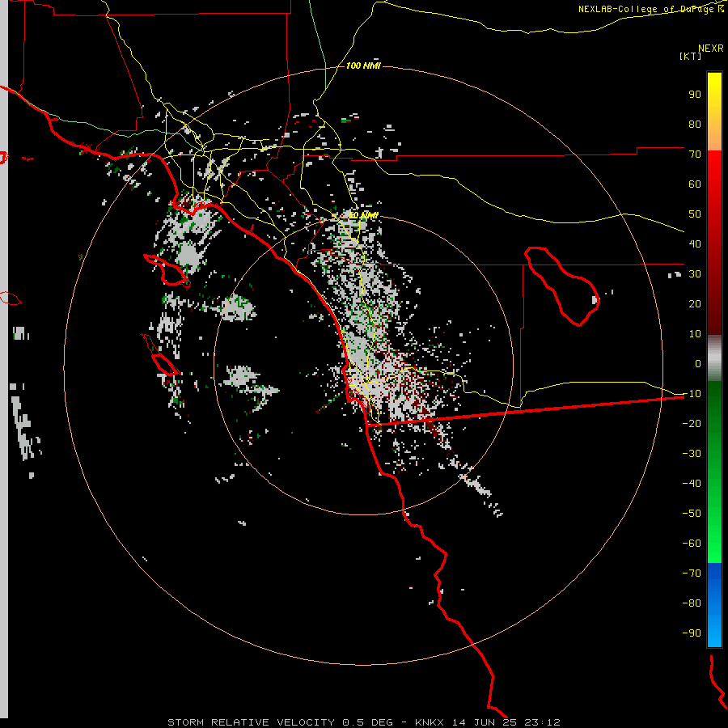Viewport: 728px width, 728px height.
Task: Click the -60 scale value
Action: point(692,544)
